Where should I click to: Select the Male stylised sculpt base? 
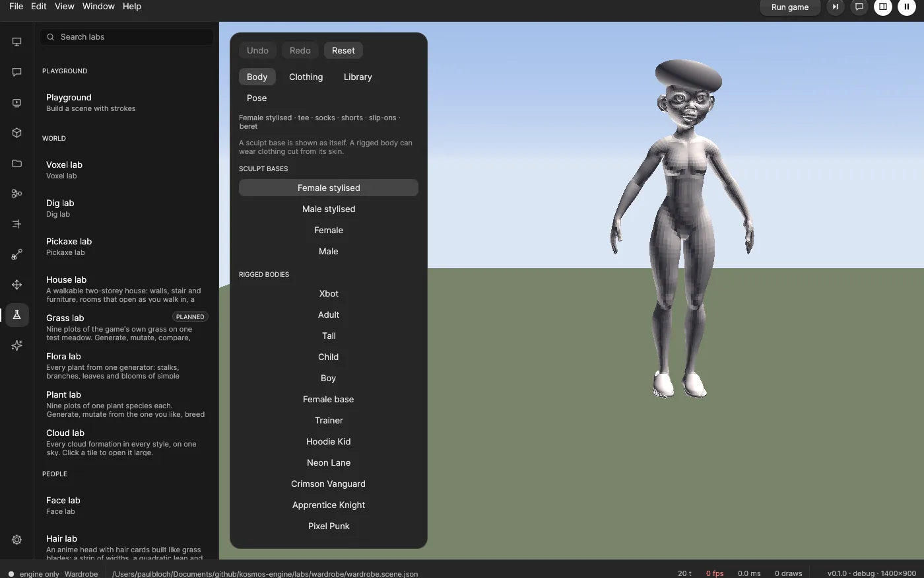coord(329,209)
